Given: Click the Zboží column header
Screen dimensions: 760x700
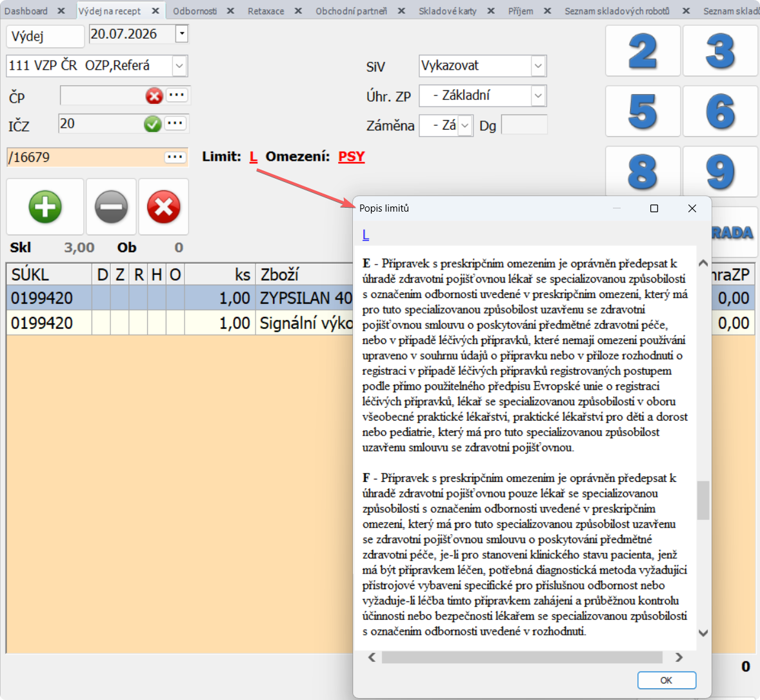Looking at the screenshot, I should point(305,274).
